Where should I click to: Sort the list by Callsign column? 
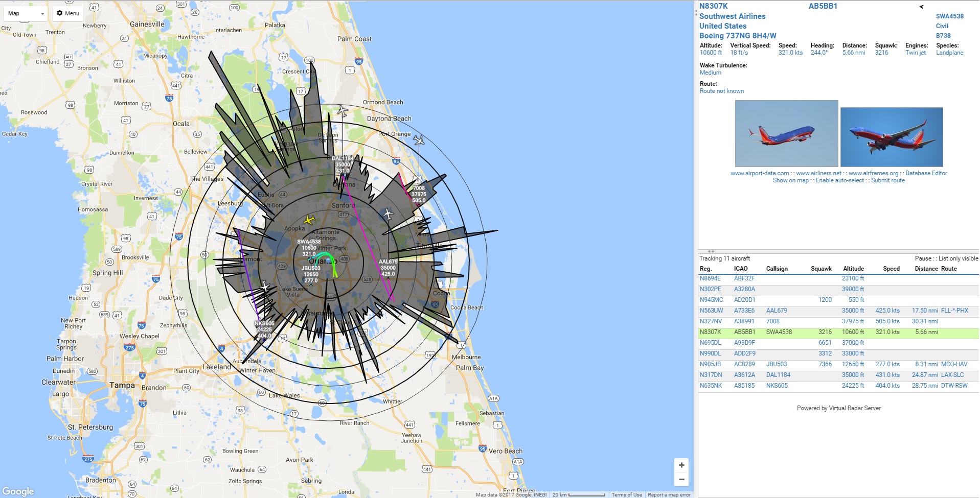pos(777,269)
